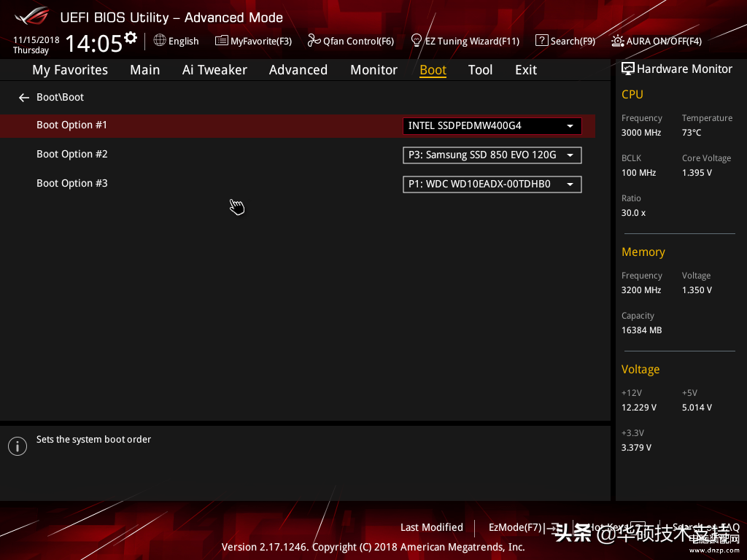Click +12V reading 12.229 V

638,407
